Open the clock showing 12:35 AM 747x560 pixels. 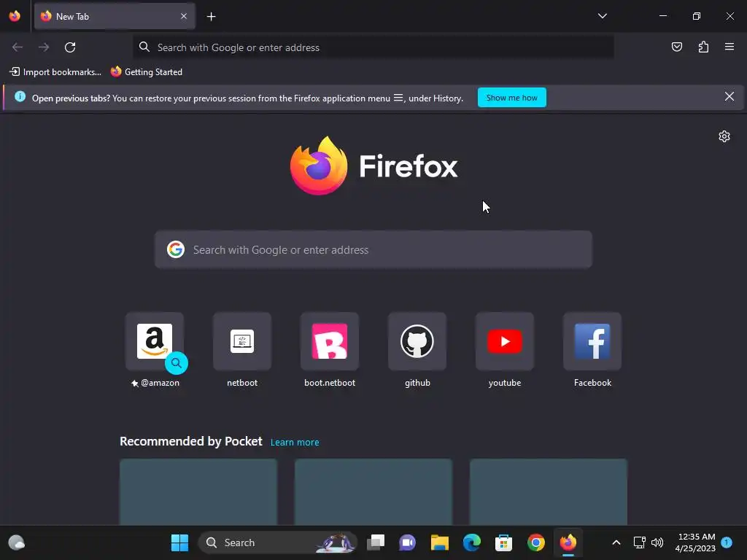click(695, 542)
